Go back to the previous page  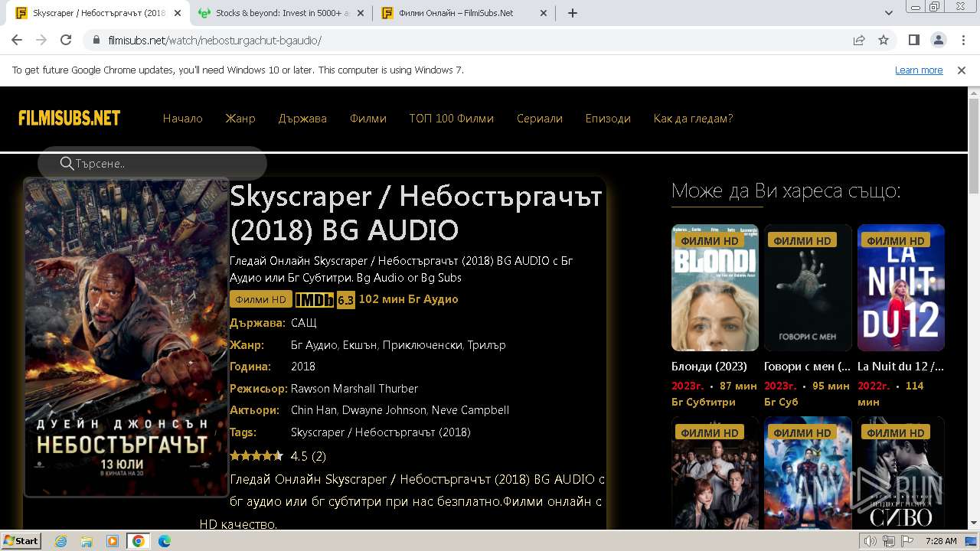point(17,40)
